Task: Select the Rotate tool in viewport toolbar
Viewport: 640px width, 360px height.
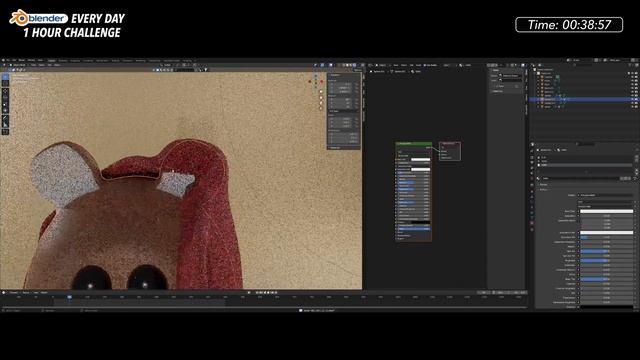Action: coord(5,98)
